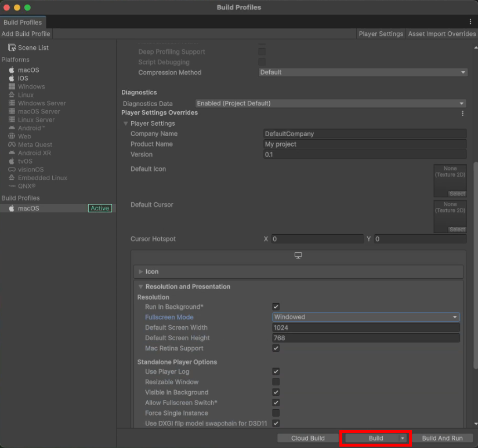Open Add Build Profile menu
The image size is (478, 448).
click(26, 34)
